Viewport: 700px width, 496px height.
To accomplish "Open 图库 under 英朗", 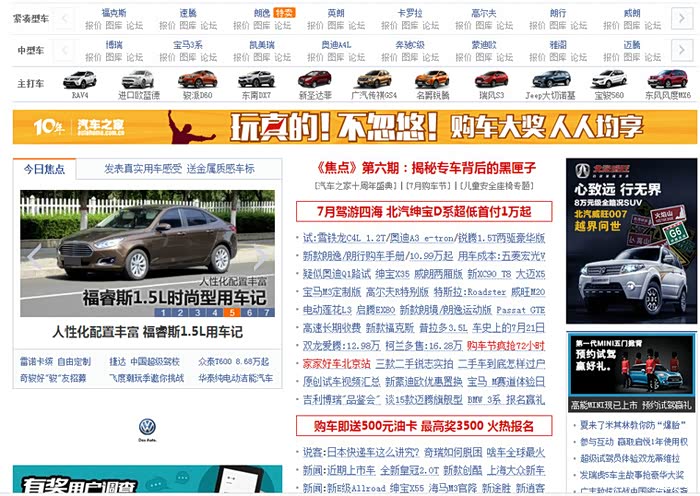I will point(336,25).
